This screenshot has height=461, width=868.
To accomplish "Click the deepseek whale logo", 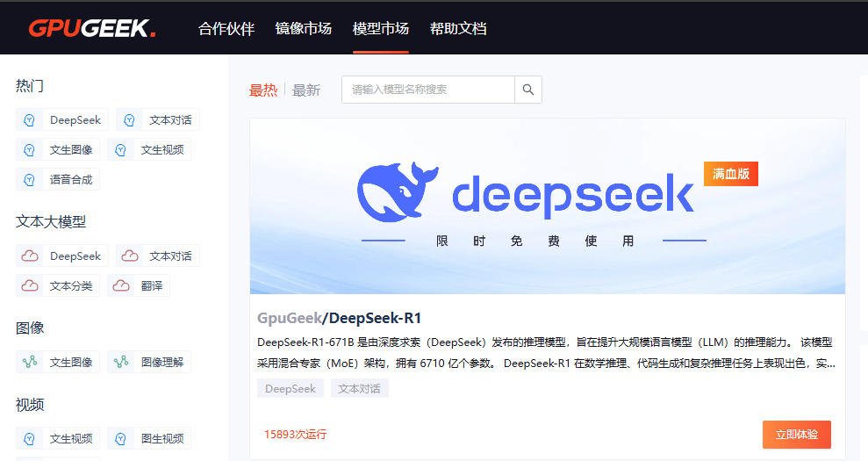I will coord(398,191).
